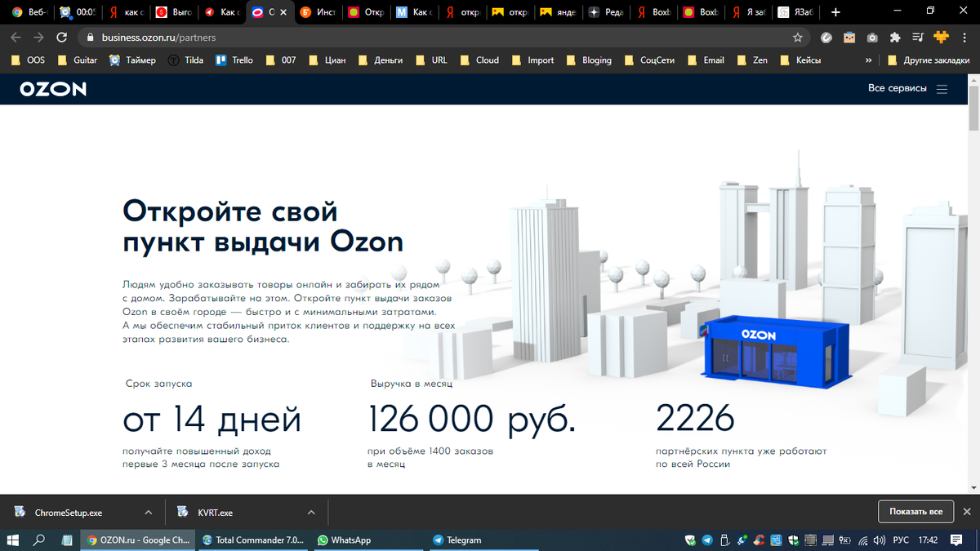980x551 pixels.
Task: Open the Tilda bookmark
Action: tap(185, 60)
